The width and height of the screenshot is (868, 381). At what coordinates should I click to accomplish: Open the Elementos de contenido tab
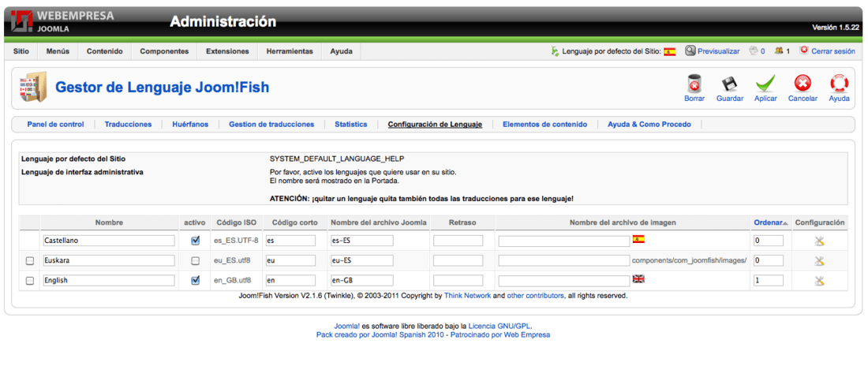pyautogui.click(x=544, y=125)
